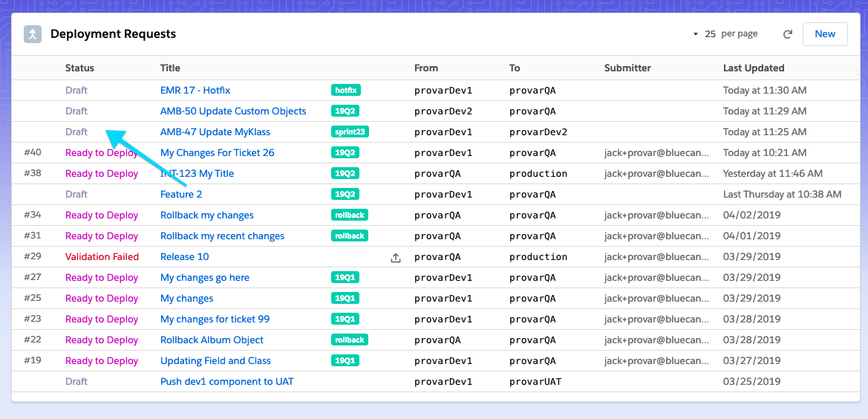The height and width of the screenshot is (419, 868).
Task: Click 19Q2 tag on INT-123 My Title
Action: coord(345,174)
